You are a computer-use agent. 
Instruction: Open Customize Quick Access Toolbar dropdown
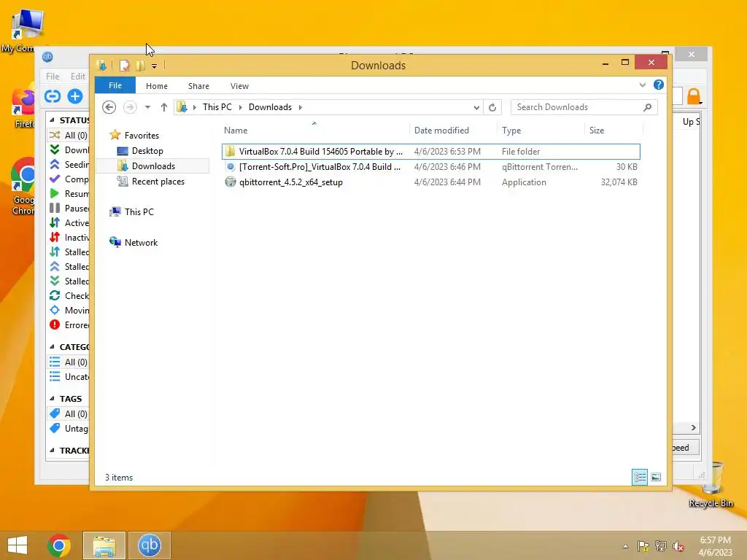155,66
